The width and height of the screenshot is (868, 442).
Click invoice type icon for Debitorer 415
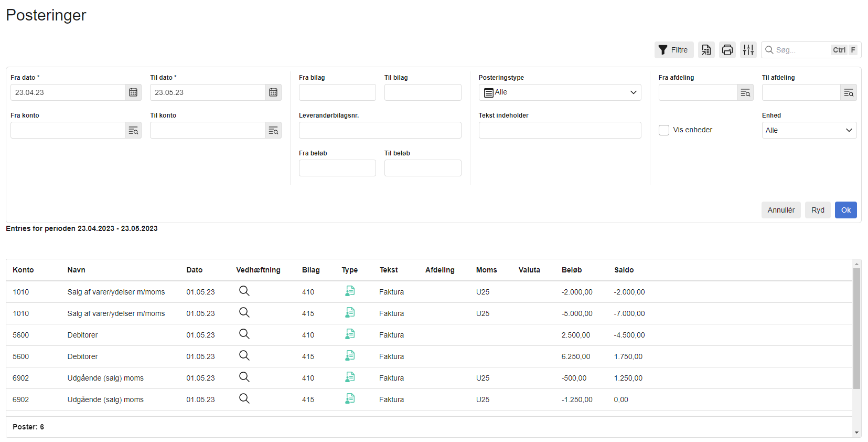[350, 356]
